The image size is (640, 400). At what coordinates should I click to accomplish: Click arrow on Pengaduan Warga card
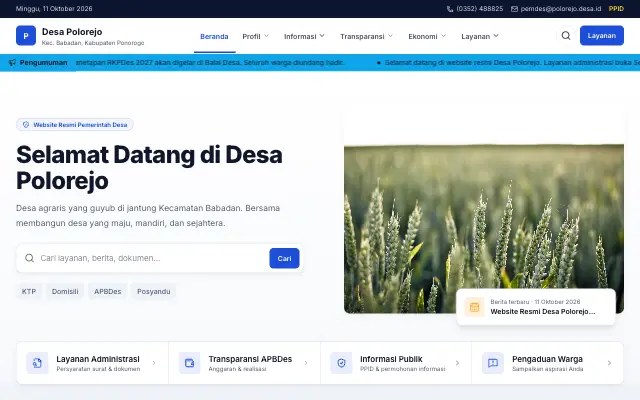(x=609, y=363)
